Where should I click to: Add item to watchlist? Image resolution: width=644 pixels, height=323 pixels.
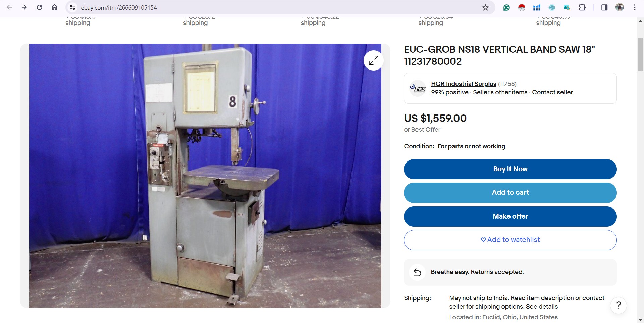pos(510,240)
